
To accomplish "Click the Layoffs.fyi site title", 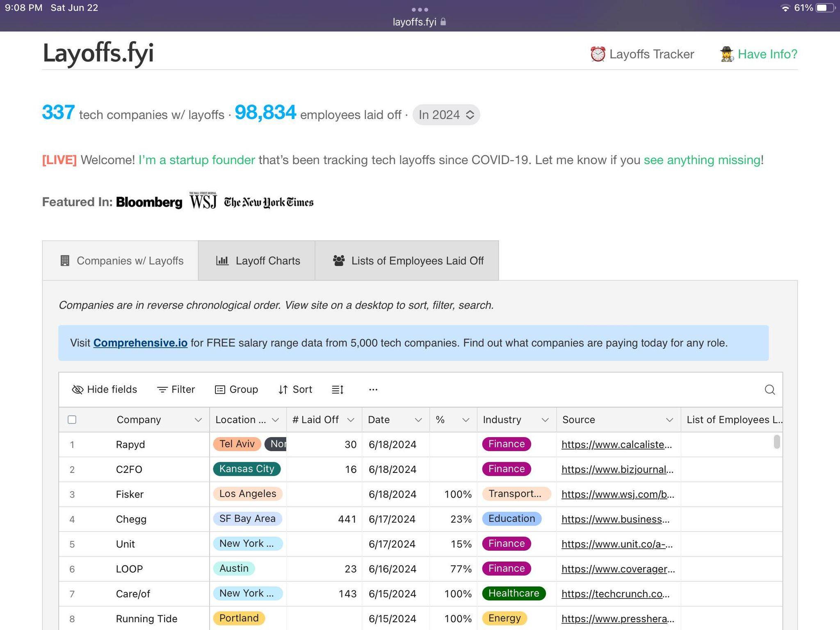I will click(98, 53).
